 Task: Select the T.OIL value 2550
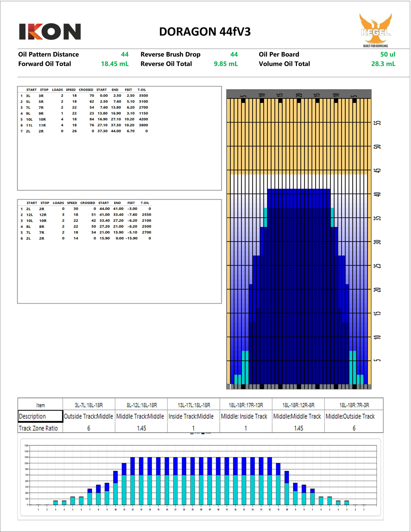pos(147,215)
